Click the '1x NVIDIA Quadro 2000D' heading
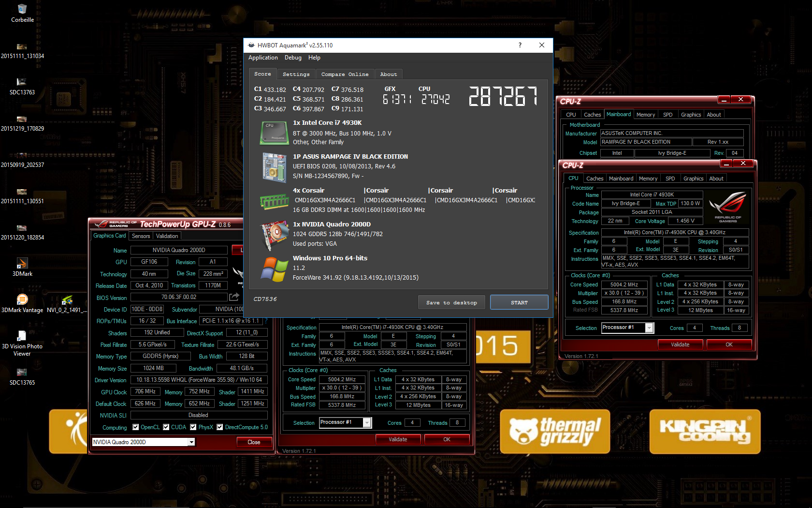 click(332, 224)
